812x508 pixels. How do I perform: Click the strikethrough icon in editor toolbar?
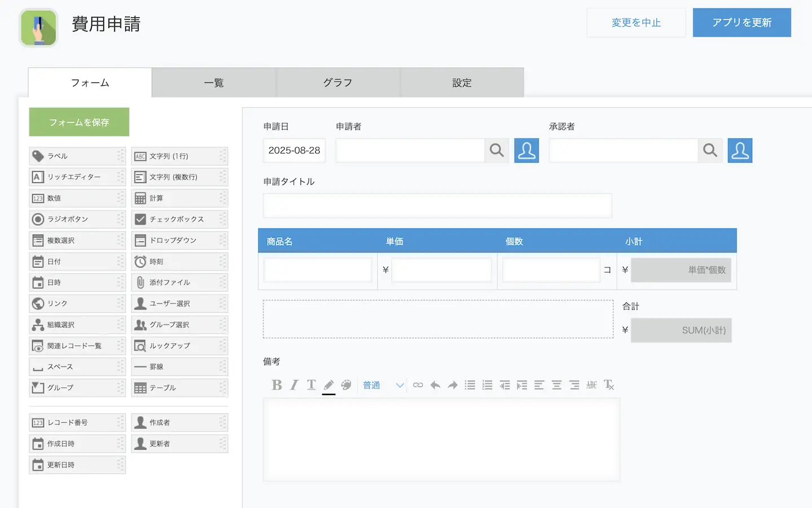pos(592,385)
